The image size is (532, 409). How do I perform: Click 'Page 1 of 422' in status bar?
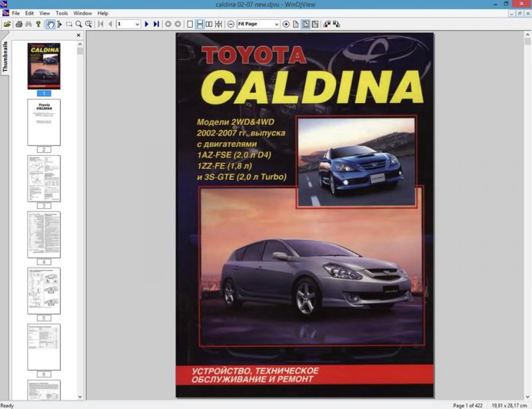coord(467,405)
